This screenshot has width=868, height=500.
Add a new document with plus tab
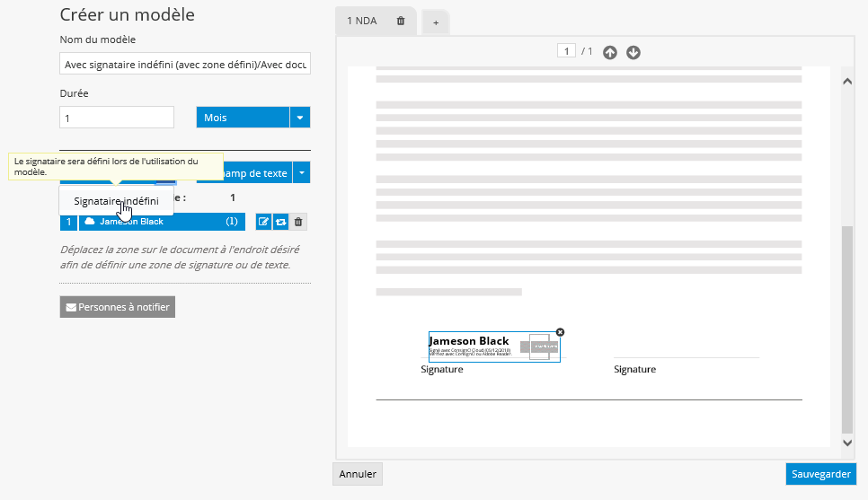point(436,22)
